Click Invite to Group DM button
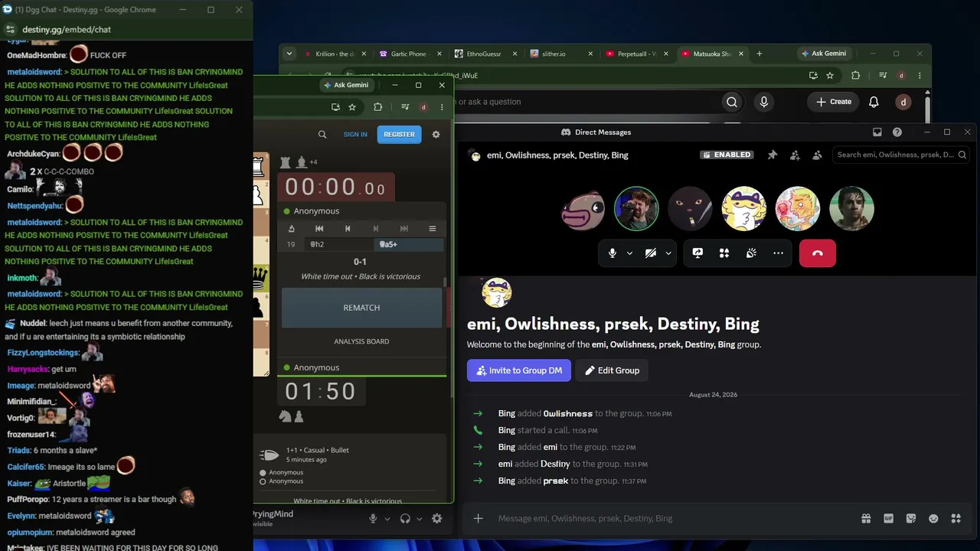 point(519,370)
